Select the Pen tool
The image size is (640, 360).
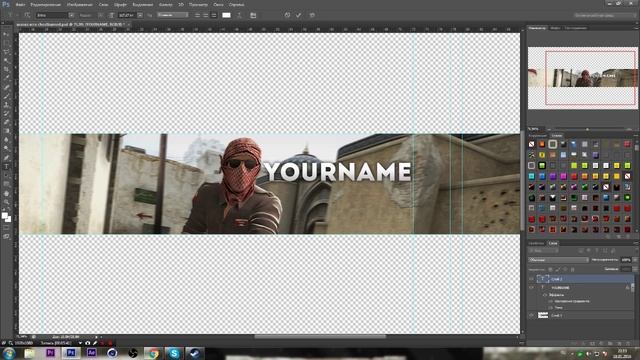[6, 158]
